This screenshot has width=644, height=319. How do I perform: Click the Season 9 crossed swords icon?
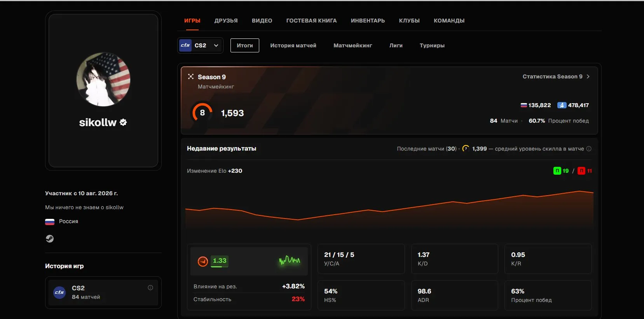191,76
